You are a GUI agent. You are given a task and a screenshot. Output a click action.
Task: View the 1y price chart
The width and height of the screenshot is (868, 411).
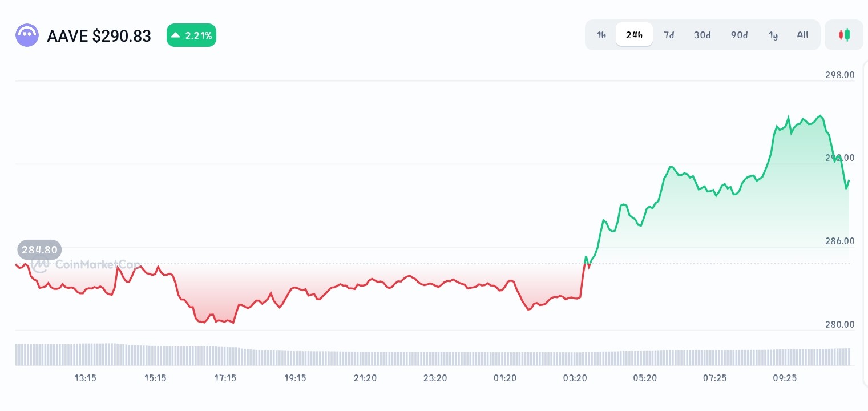[x=773, y=35]
